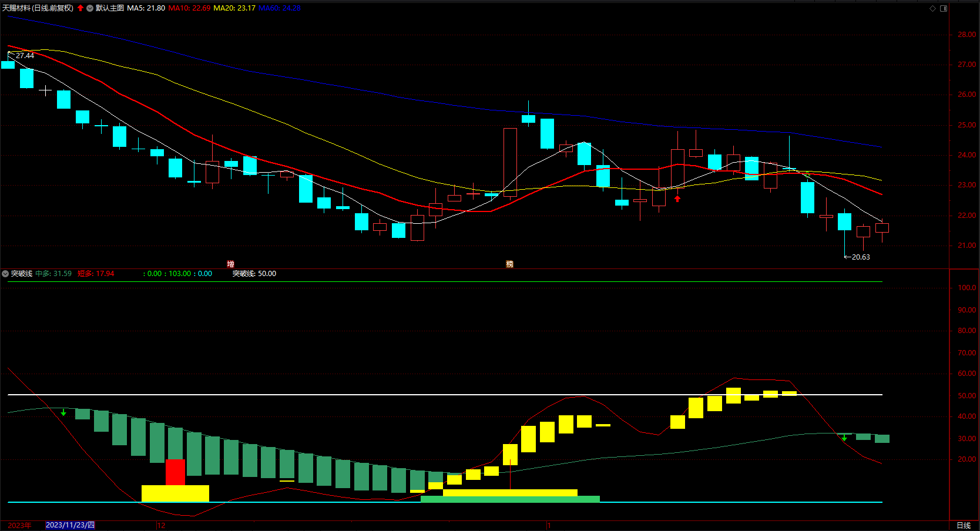Click the first green down arrow in 突破线 panel
The image size is (980, 531).
coord(63,413)
